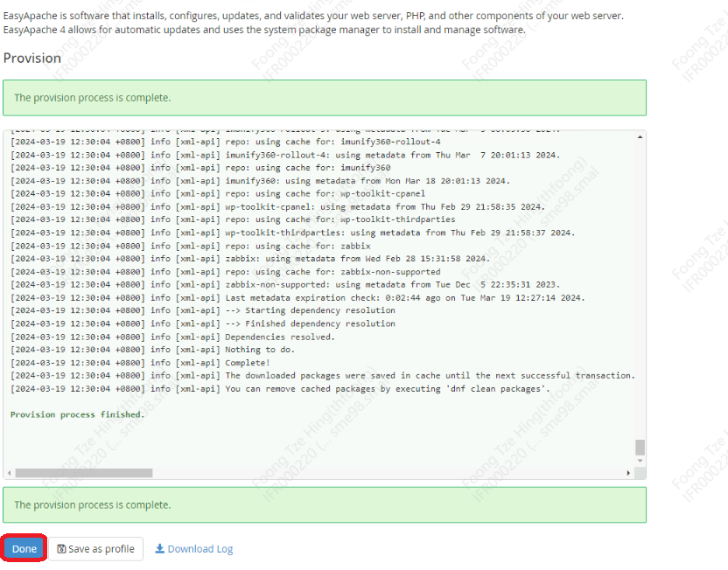The height and width of the screenshot is (570, 728).
Task: Click the log's vertical scrollbar down arrow
Action: tap(640, 461)
